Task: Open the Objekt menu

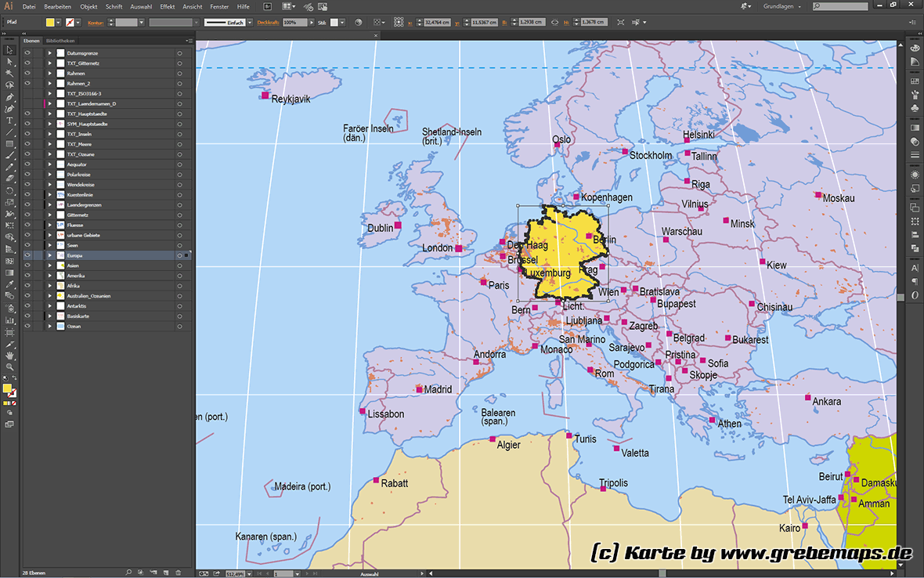Action: pos(88,6)
